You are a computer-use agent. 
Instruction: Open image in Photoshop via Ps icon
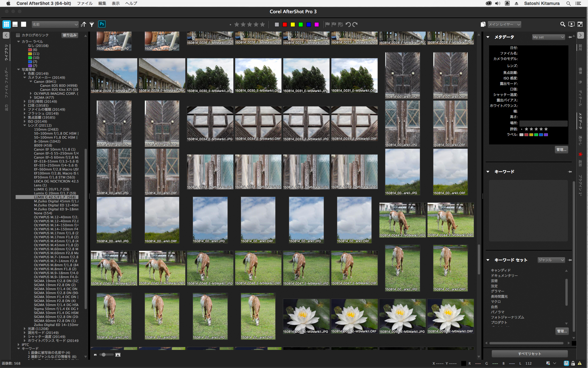[x=102, y=24]
